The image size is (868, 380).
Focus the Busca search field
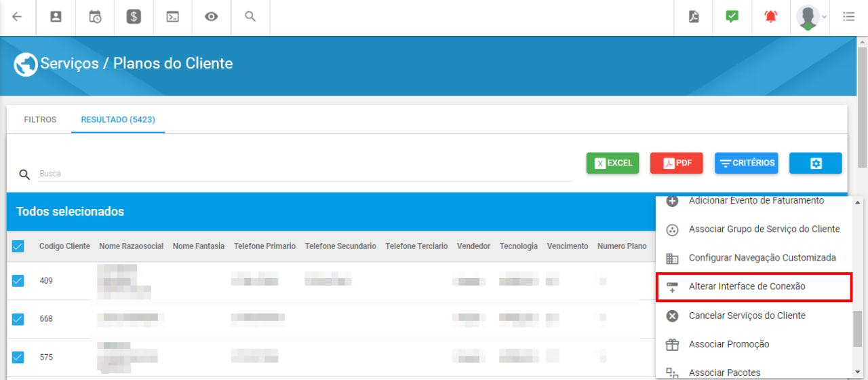(x=304, y=174)
